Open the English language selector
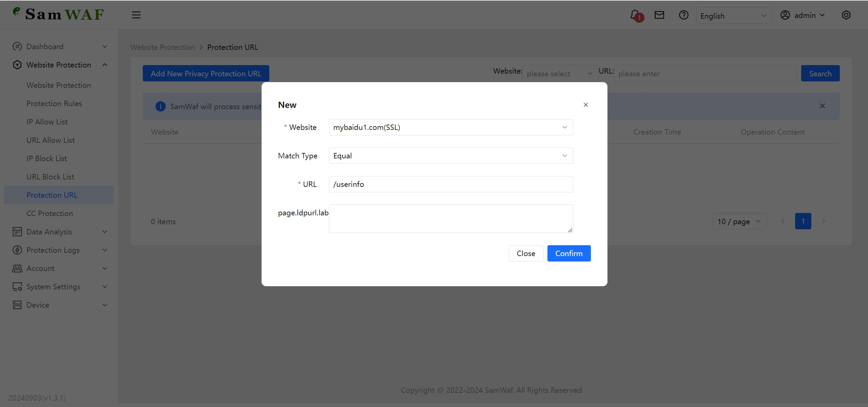868x407 pixels. coord(733,16)
